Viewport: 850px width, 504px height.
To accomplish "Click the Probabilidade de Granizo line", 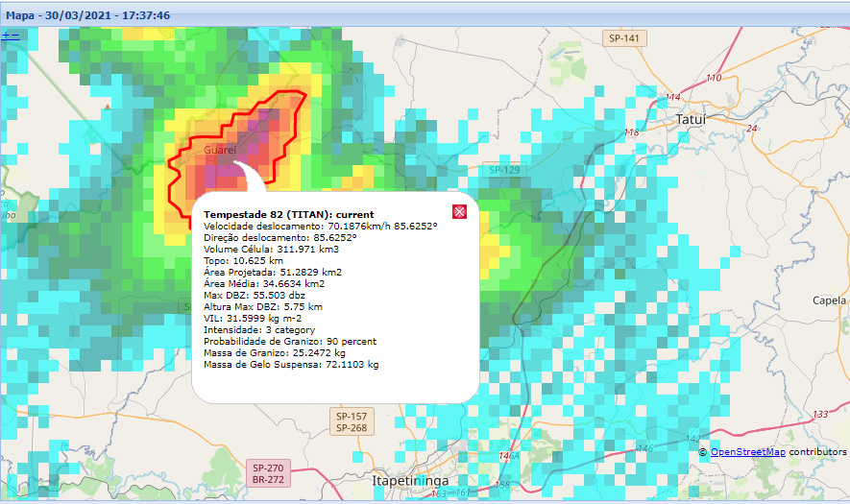I will (x=290, y=342).
